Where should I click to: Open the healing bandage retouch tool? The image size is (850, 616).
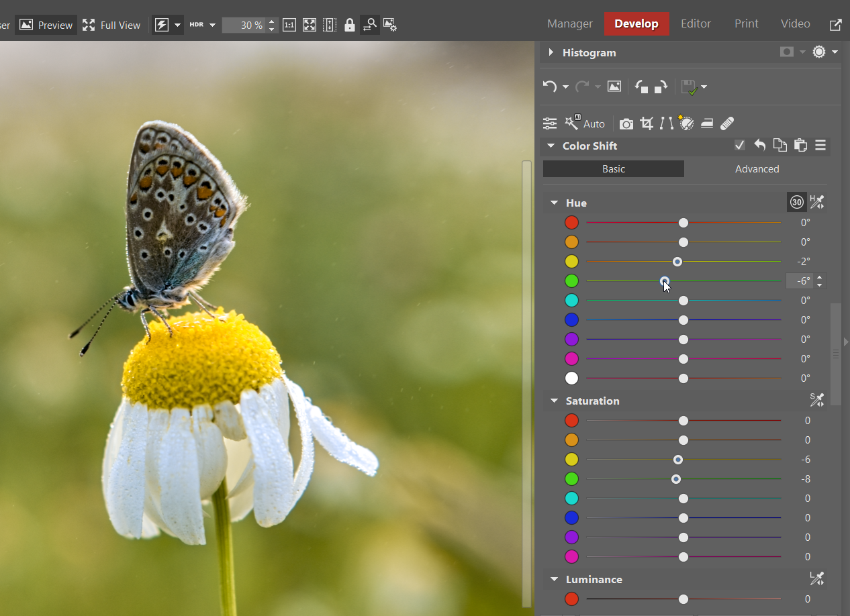[726, 123]
